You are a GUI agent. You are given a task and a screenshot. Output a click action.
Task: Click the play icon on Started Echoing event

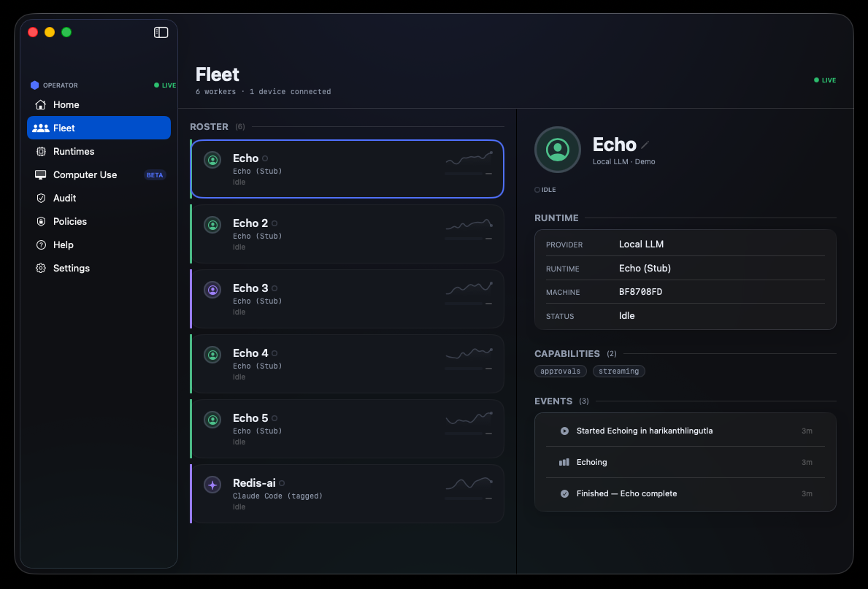(564, 431)
